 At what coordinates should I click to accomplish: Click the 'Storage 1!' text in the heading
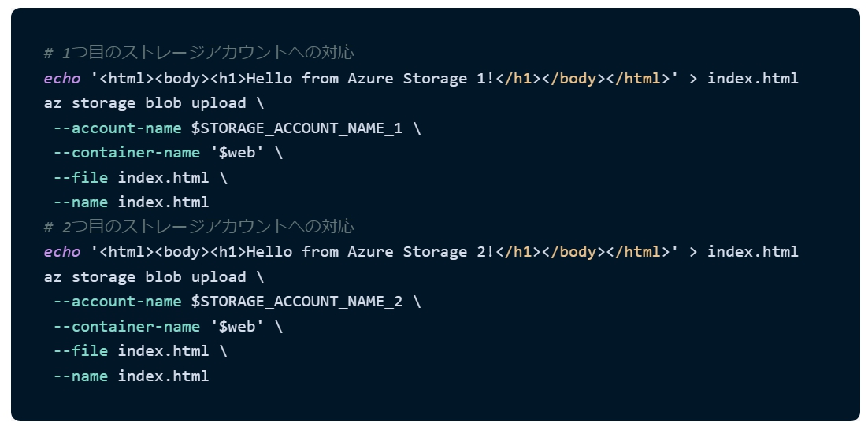pyautogui.click(x=448, y=78)
